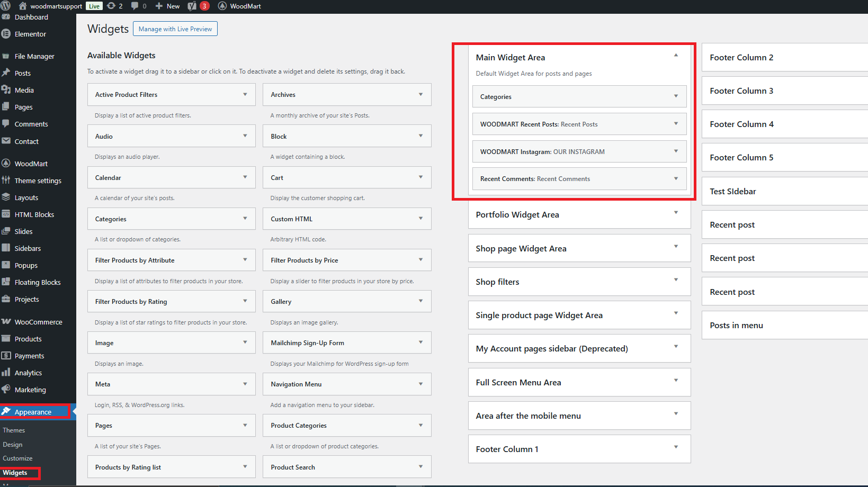The image size is (868, 487).
Task: Click the WoodMart sidebar menu icon
Action: (x=6, y=164)
